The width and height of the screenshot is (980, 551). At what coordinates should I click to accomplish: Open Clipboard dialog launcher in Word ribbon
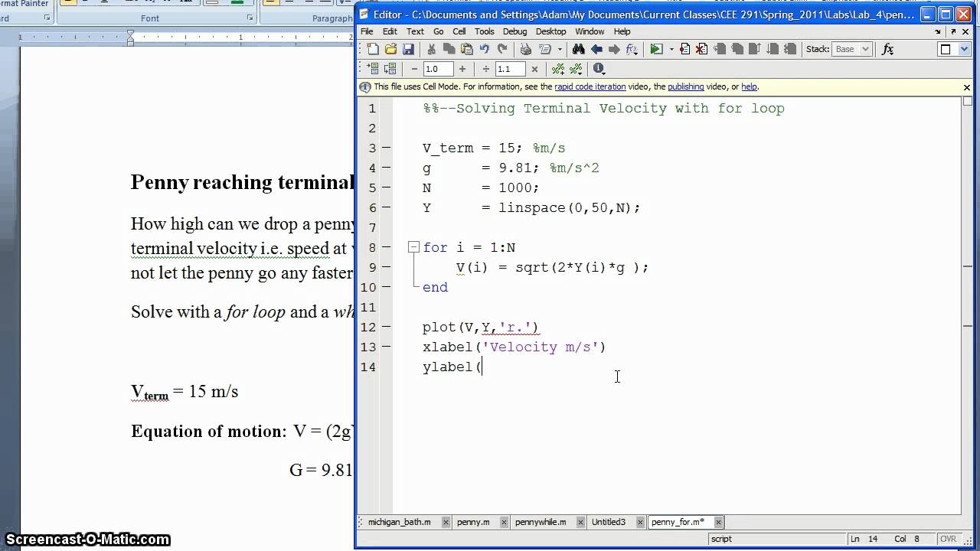coord(46,18)
